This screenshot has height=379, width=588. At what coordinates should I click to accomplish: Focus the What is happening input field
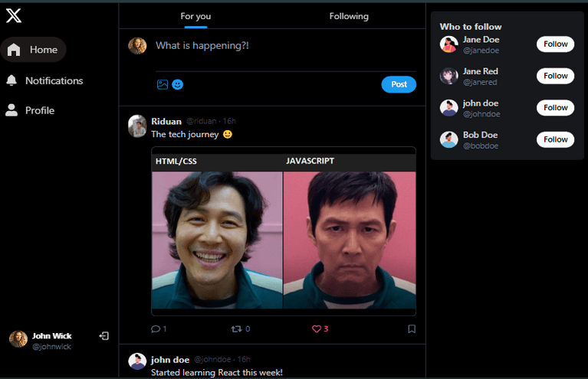[x=286, y=46]
